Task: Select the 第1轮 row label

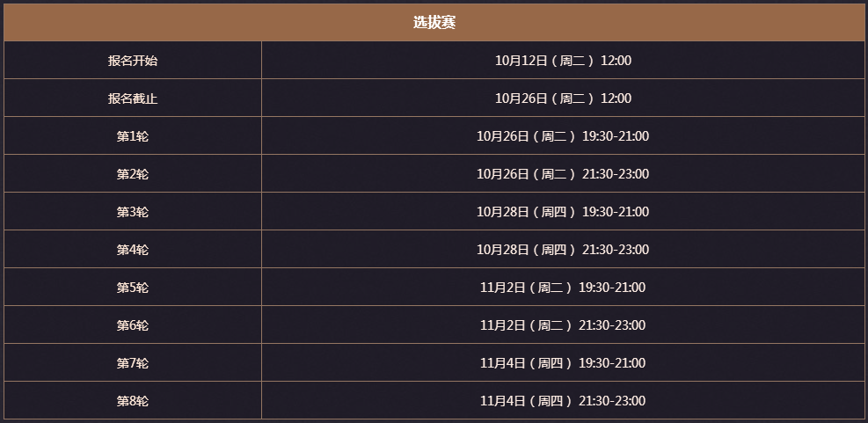Action: pyautogui.click(x=133, y=135)
